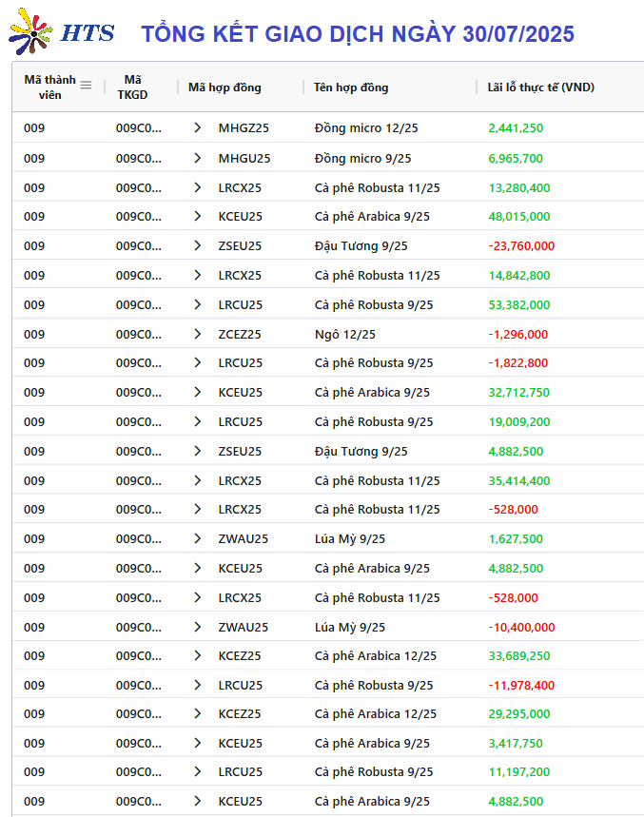The width and height of the screenshot is (644, 817).
Task: Expand chevron for the -10,400,000 Lúa Mỳ row
Action: pyautogui.click(x=198, y=627)
